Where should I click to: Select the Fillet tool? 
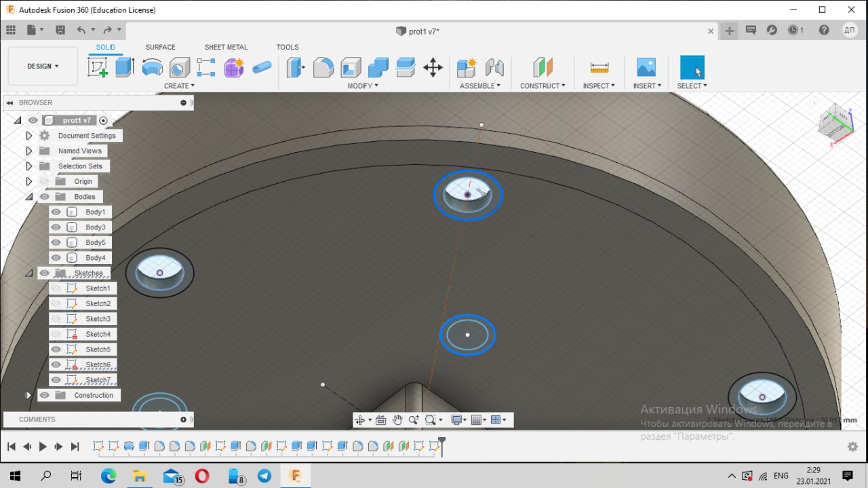(x=323, y=67)
